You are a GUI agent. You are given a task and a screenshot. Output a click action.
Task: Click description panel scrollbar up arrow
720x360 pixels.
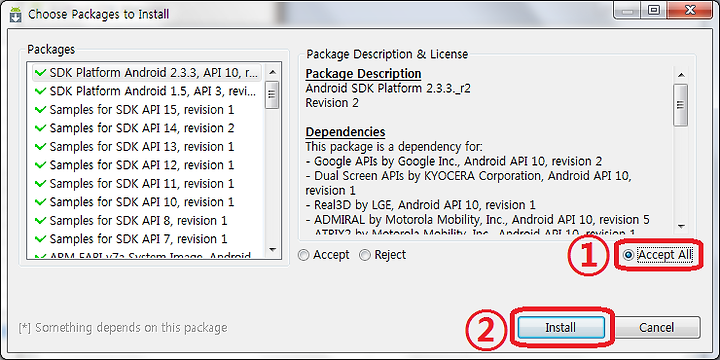(x=681, y=75)
